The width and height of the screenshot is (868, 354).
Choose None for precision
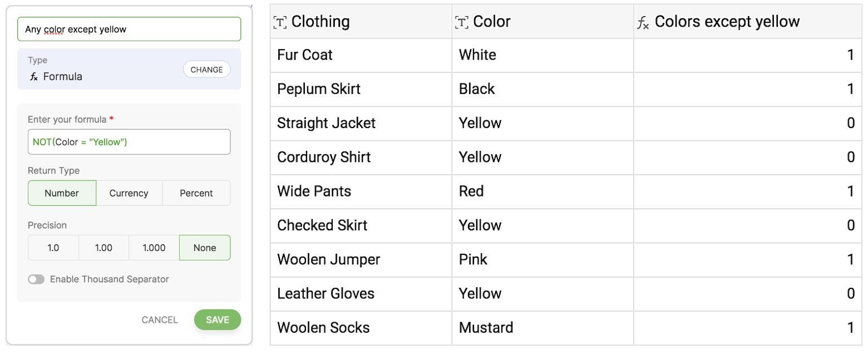[204, 248]
